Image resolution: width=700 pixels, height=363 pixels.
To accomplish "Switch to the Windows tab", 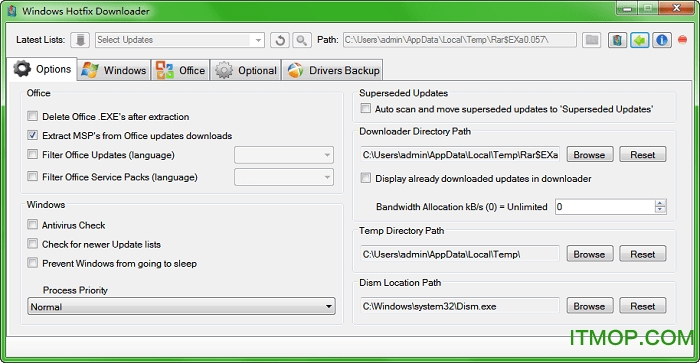I will (114, 71).
